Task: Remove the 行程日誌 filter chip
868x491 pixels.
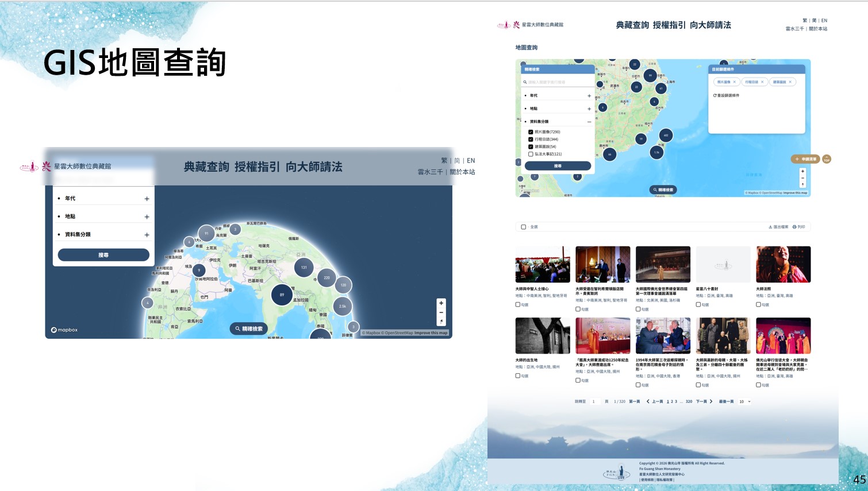Action: click(762, 82)
